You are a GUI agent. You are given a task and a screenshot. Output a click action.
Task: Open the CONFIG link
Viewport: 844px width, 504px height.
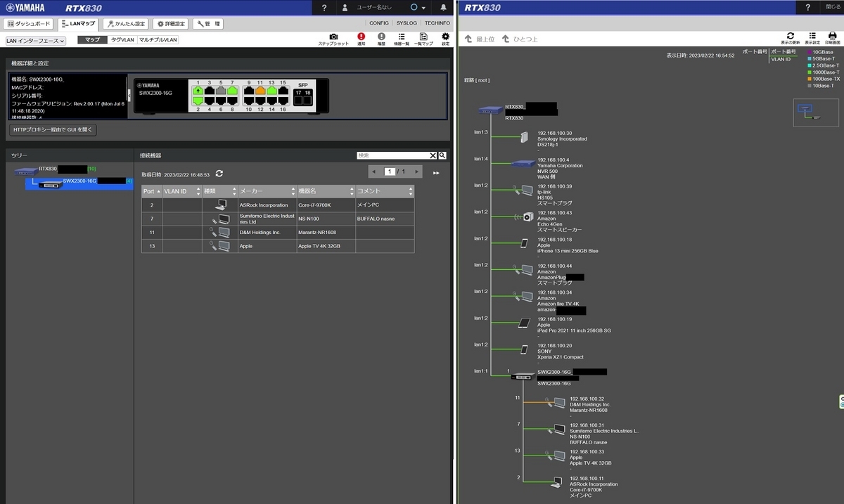tap(379, 23)
